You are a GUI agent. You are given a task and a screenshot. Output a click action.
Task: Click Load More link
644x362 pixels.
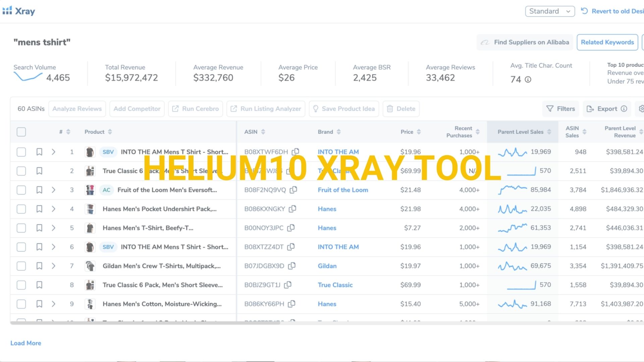pyautogui.click(x=26, y=343)
